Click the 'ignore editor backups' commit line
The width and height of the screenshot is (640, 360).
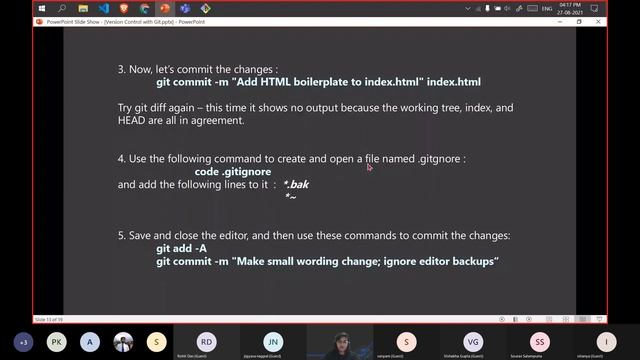[327, 261]
